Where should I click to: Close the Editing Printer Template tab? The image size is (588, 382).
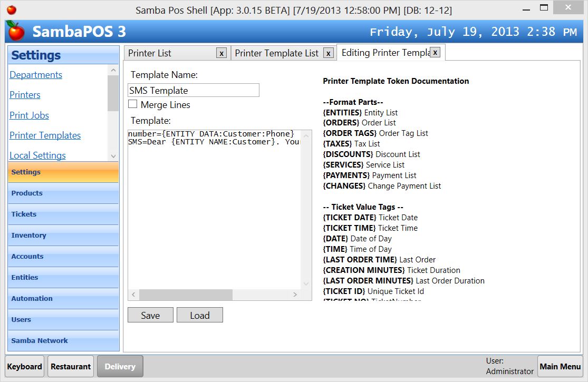[x=436, y=52]
